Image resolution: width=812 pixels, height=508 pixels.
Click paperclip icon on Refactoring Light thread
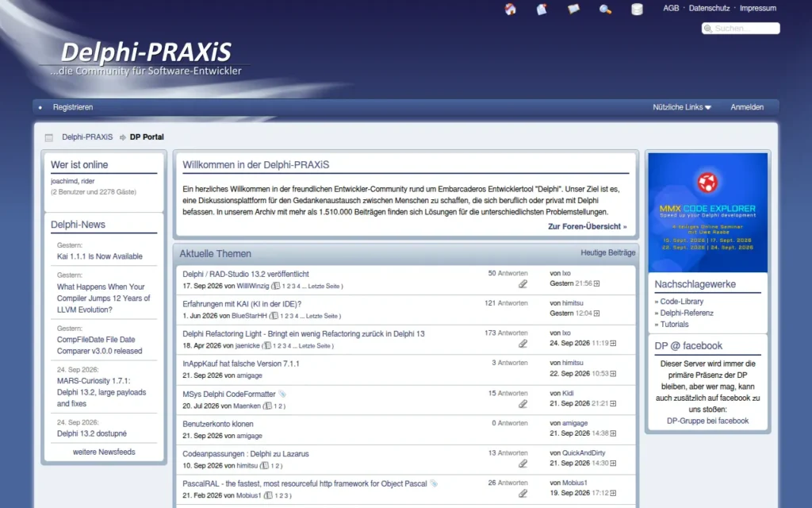[523, 344]
